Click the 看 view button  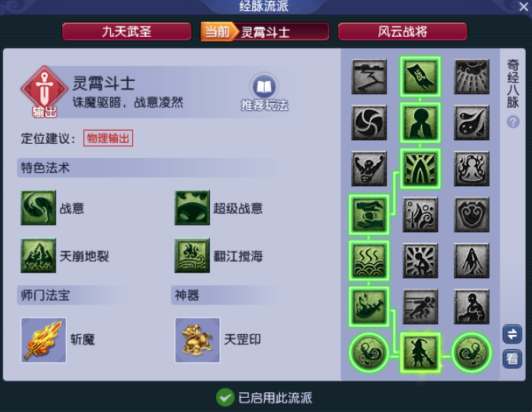(x=512, y=359)
